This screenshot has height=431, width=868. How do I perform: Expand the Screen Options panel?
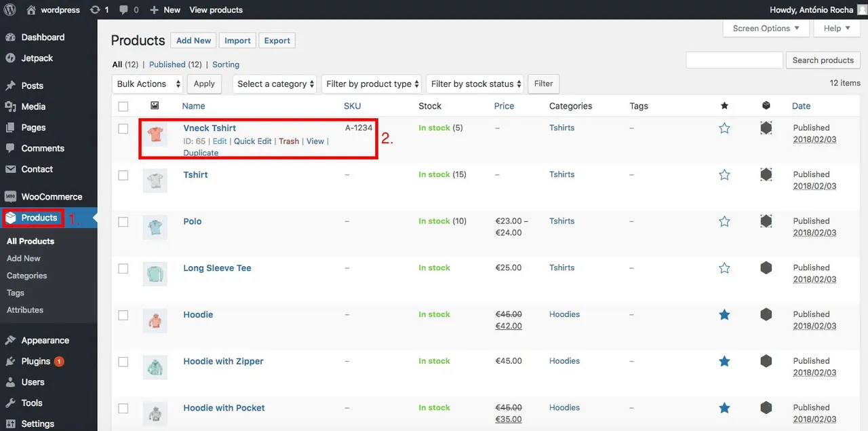(766, 29)
